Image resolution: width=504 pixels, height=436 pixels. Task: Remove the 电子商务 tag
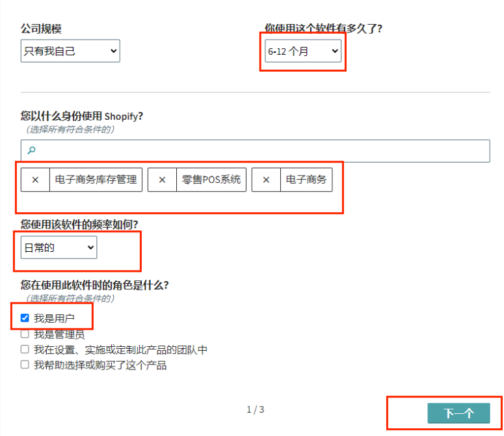click(266, 180)
